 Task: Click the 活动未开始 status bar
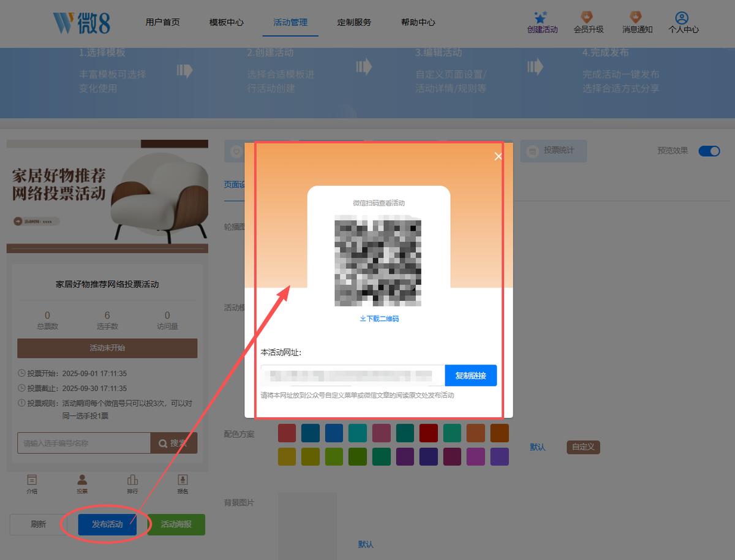(107, 348)
